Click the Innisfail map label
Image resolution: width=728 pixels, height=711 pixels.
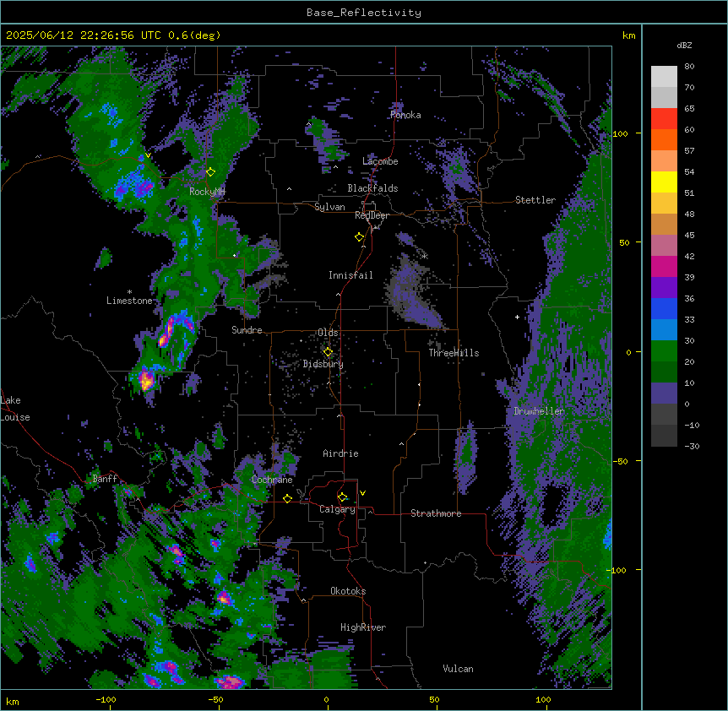pyautogui.click(x=350, y=275)
